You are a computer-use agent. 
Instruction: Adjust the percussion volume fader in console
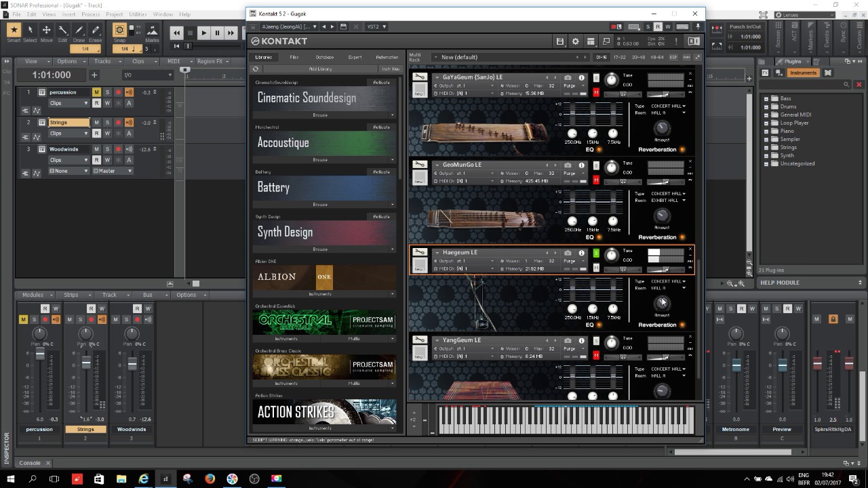[x=40, y=355]
